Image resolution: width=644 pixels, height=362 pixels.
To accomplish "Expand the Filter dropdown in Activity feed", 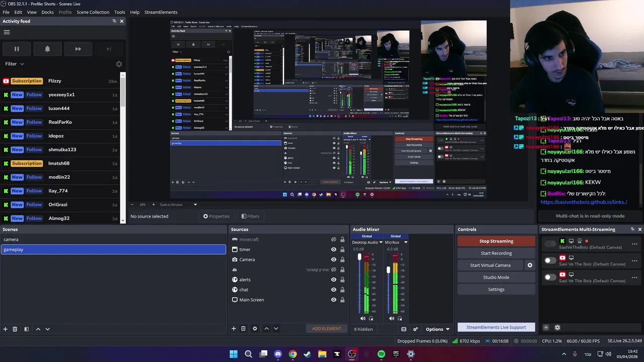I will tap(15, 64).
